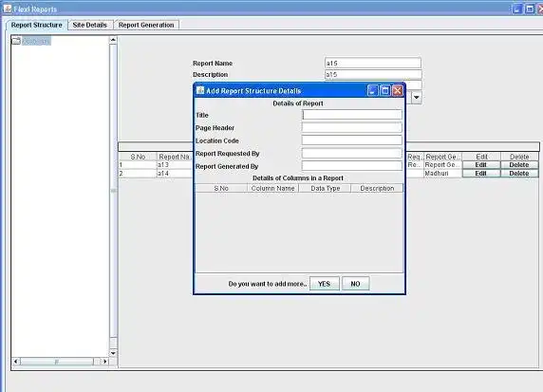
Task: Click the S.No column header in dialog table
Action: [221, 188]
